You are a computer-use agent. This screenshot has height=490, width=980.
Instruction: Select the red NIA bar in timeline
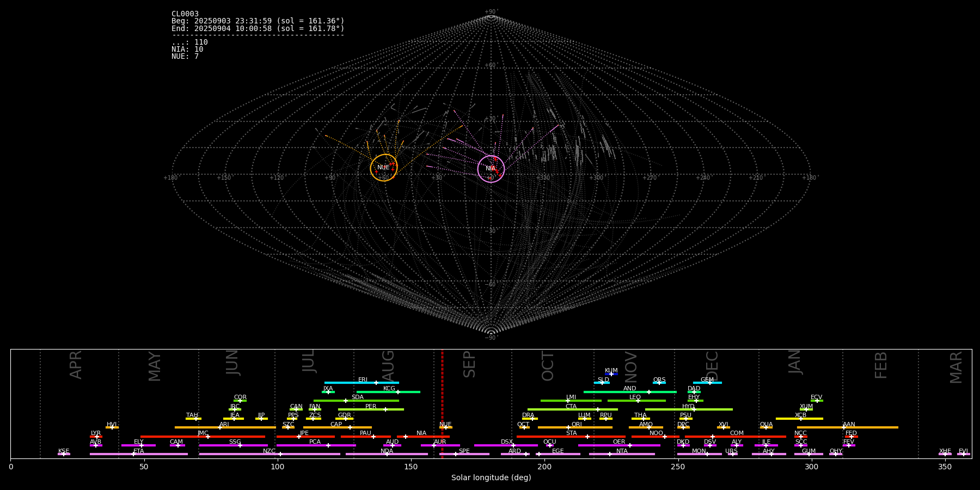click(423, 436)
